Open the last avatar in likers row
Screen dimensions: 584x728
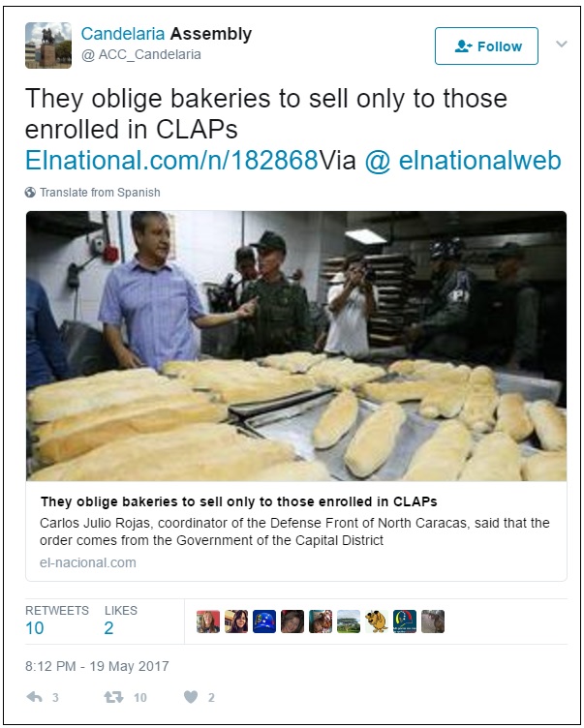(433, 622)
